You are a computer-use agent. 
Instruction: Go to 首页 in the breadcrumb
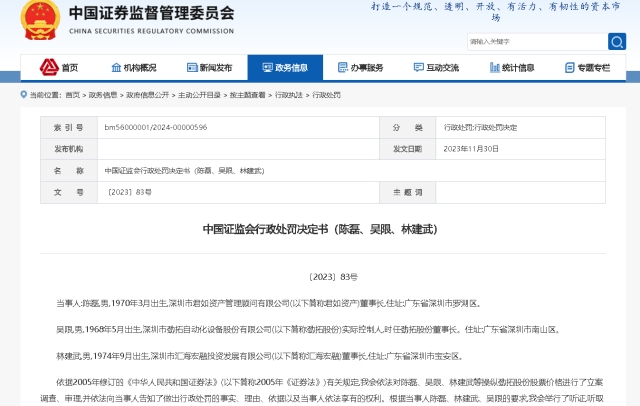point(73,95)
